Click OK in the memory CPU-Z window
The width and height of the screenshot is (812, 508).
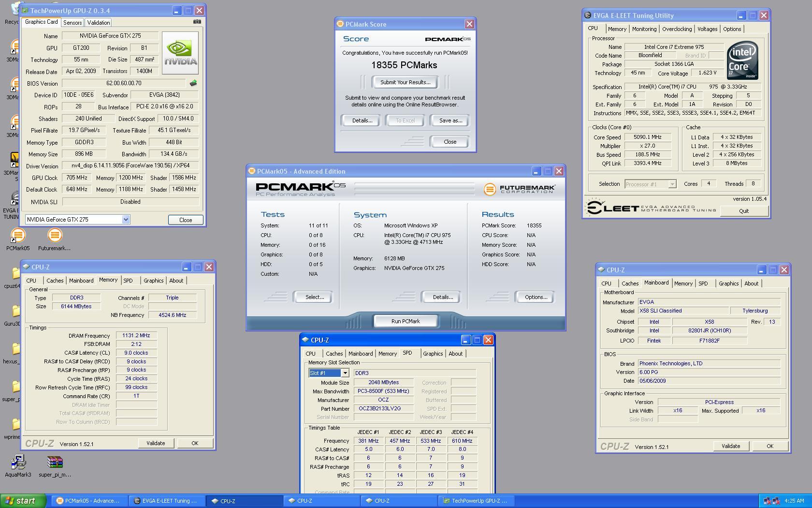tap(195, 443)
